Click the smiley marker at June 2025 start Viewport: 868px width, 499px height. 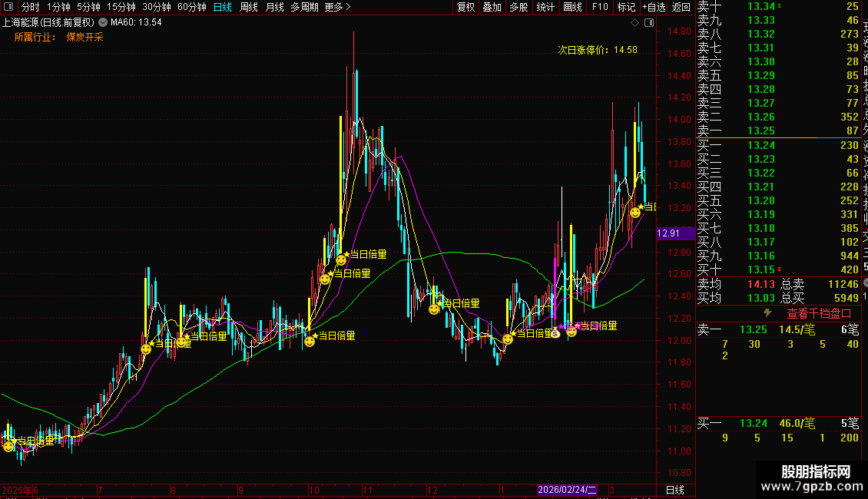[x=8, y=447]
